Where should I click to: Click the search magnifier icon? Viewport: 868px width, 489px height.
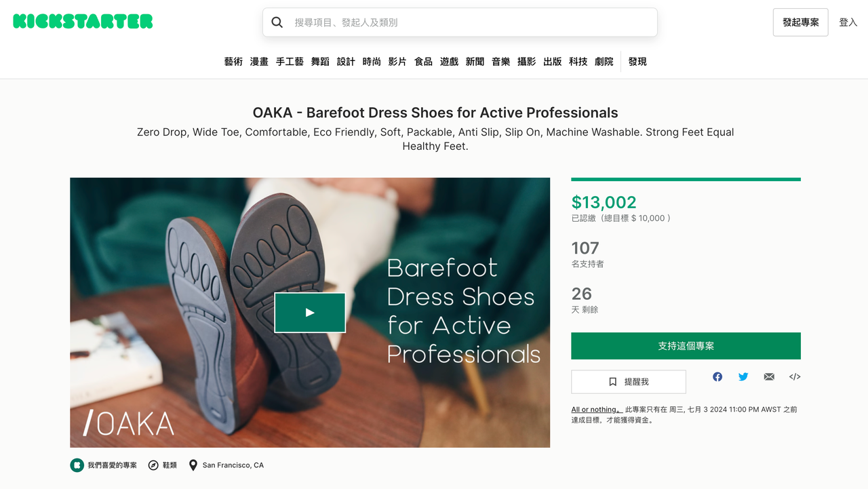coord(277,22)
